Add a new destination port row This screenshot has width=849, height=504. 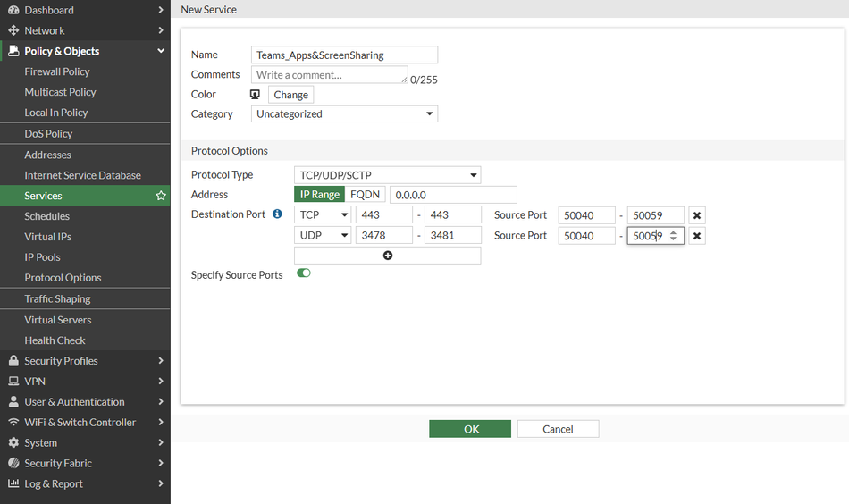click(388, 256)
